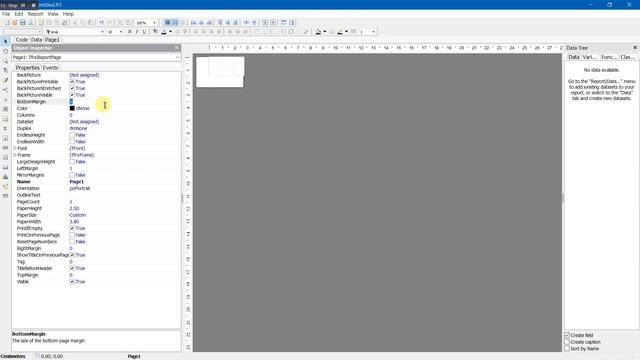This screenshot has width=640, height=360.
Task: Open the zoom percentage dropdown
Action: coord(154,22)
